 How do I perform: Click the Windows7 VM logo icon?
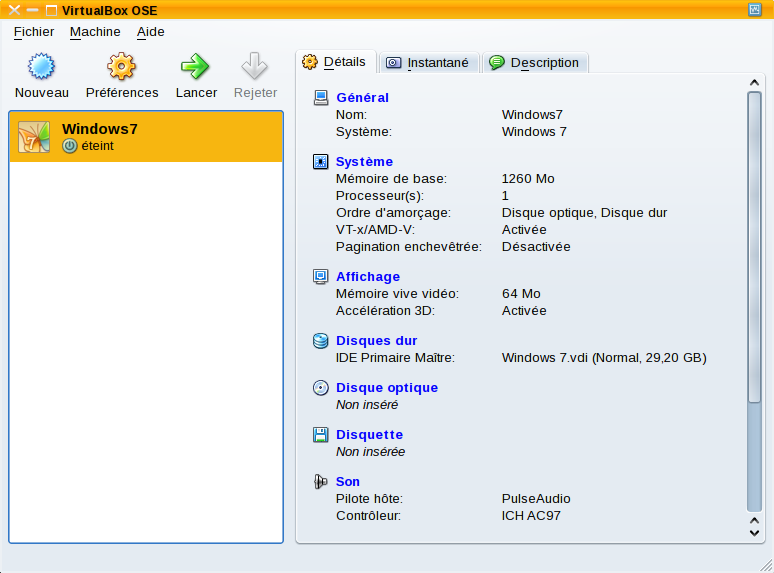pos(34,137)
